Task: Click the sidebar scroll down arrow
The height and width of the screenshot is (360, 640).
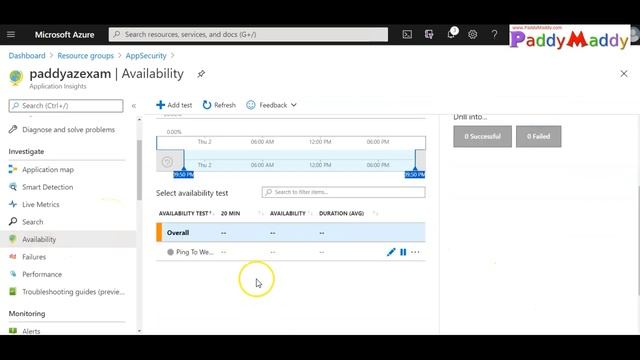Action: click(139, 331)
